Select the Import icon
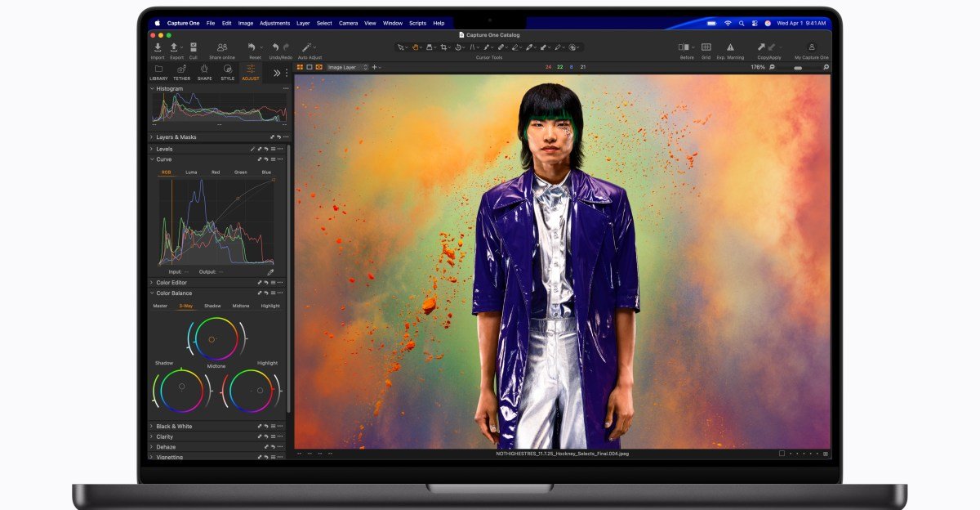 (x=158, y=47)
